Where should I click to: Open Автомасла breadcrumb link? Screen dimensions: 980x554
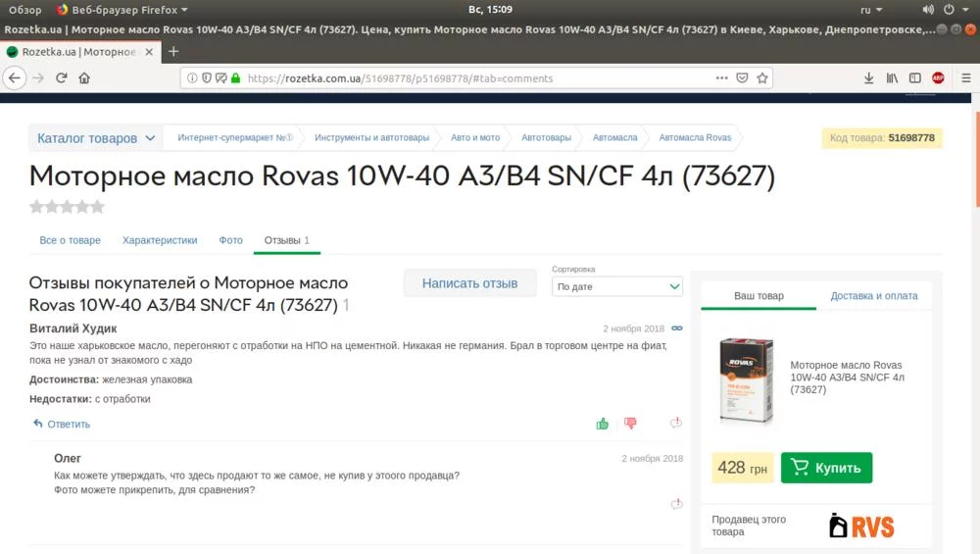pyautogui.click(x=615, y=137)
